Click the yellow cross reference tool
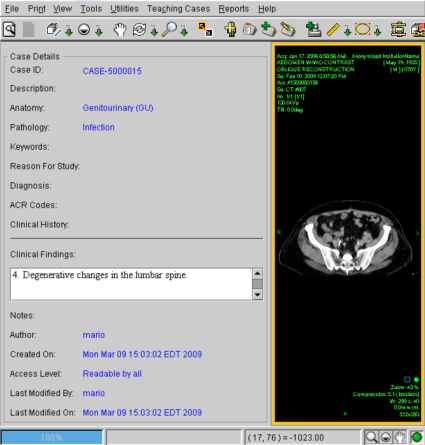 (230, 29)
